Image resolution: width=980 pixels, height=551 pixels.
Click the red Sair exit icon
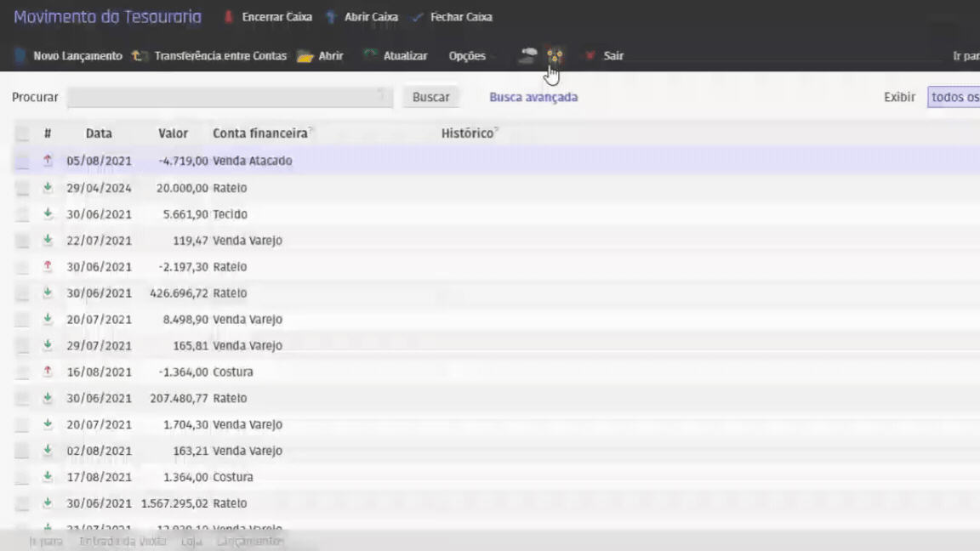[x=590, y=56]
